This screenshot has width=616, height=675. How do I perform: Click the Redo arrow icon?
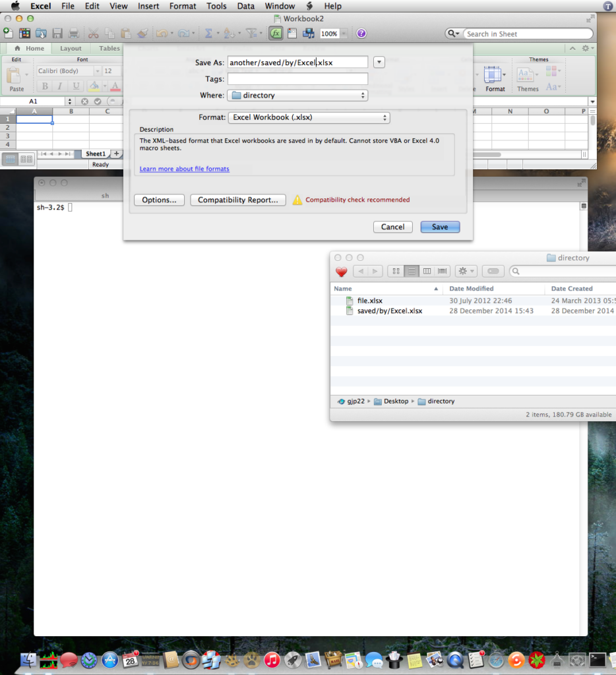pyautogui.click(x=183, y=33)
